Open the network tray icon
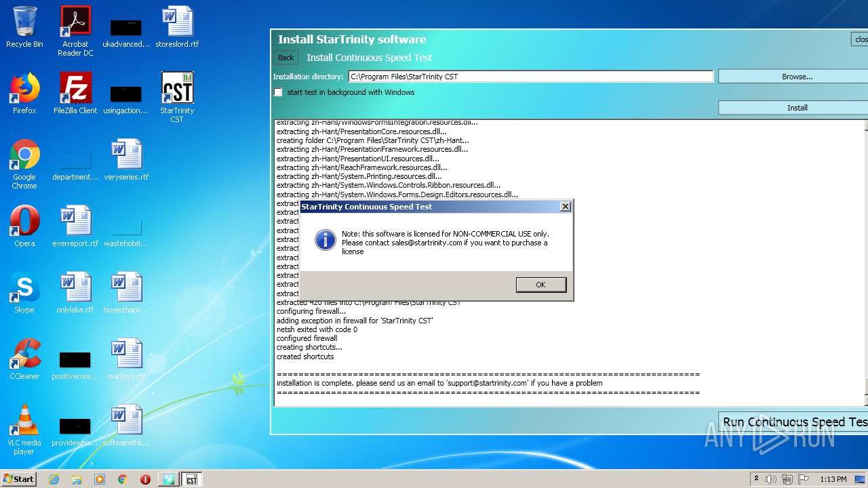Image resolution: width=868 pixels, height=488 pixels. [x=787, y=479]
